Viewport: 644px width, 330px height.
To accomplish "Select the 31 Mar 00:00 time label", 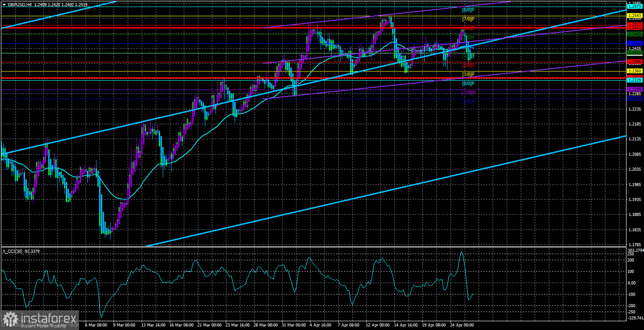I will tap(293, 325).
